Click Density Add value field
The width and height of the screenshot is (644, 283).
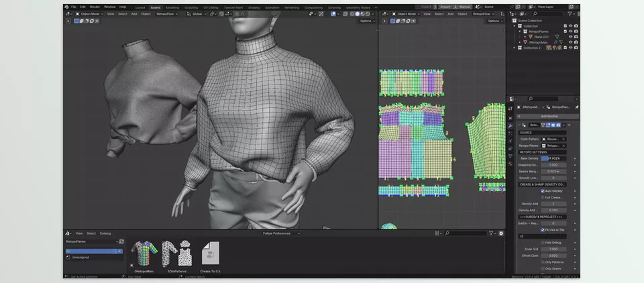553,204
